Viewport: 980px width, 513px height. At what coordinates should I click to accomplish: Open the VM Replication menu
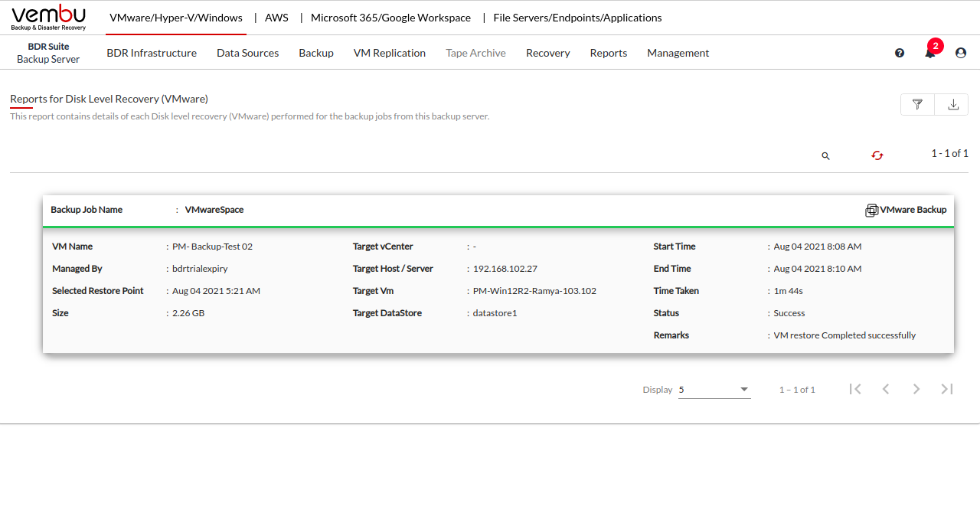tap(390, 53)
